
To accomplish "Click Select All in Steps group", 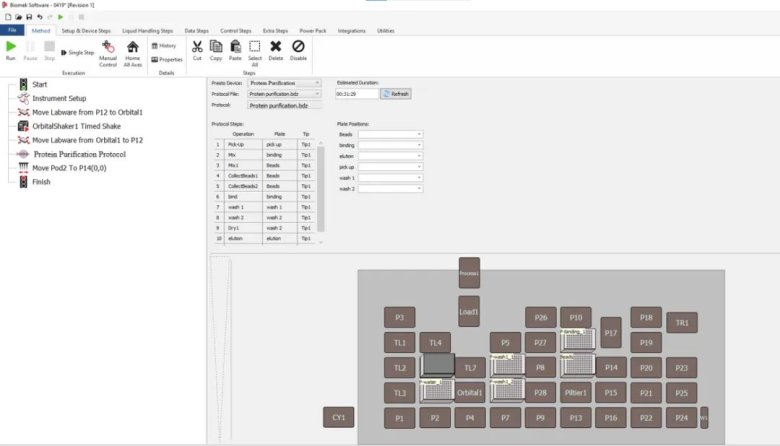I will click(x=255, y=52).
